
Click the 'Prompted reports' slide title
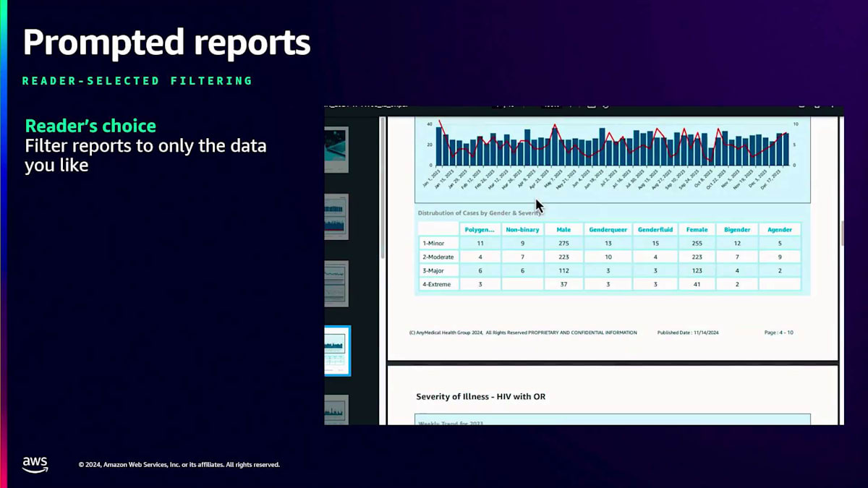pyautogui.click(x=167, y=43)
